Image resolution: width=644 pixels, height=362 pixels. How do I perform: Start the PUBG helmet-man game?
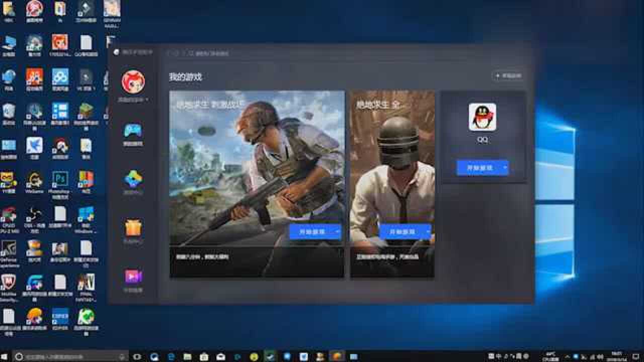tap(403, 232)
